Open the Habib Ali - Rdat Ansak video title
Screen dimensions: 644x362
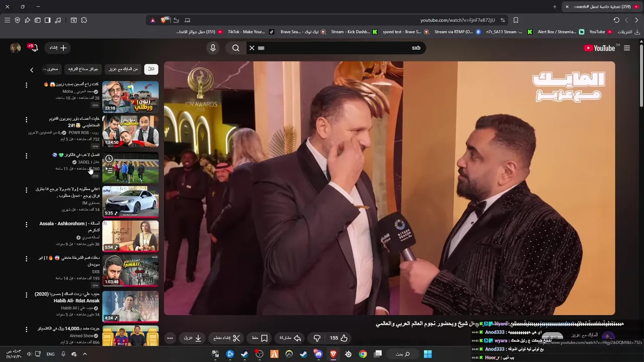(x=67, y=297)
